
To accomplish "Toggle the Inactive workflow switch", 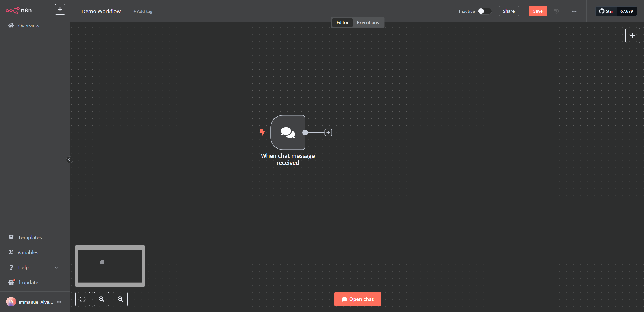I will (484, 11).
